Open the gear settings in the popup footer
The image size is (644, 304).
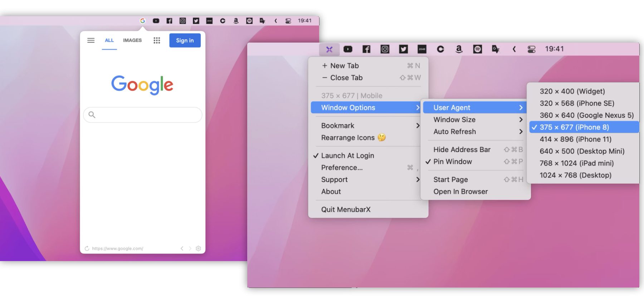[x=199, y=249]
